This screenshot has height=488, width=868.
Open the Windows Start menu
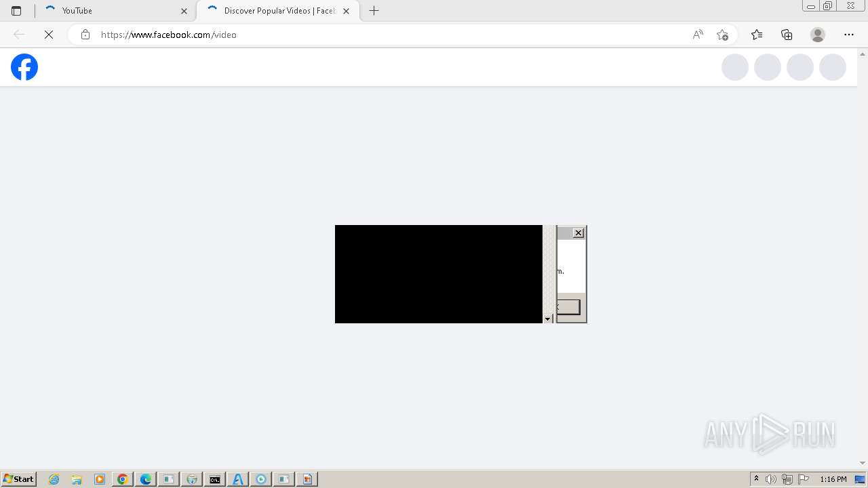coord(19,479)
